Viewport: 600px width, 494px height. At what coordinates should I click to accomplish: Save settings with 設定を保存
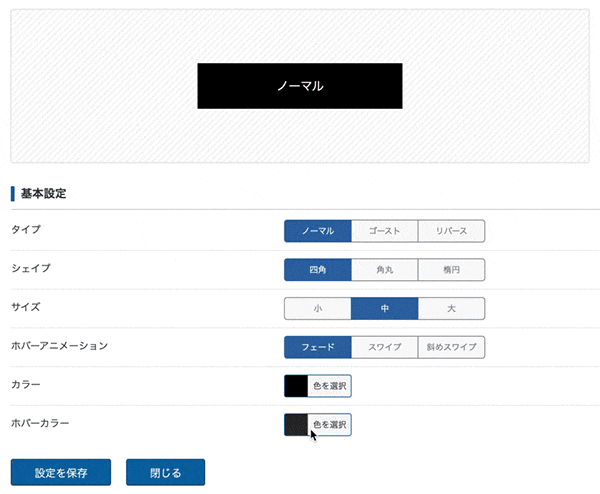click(x=61, y=473)
